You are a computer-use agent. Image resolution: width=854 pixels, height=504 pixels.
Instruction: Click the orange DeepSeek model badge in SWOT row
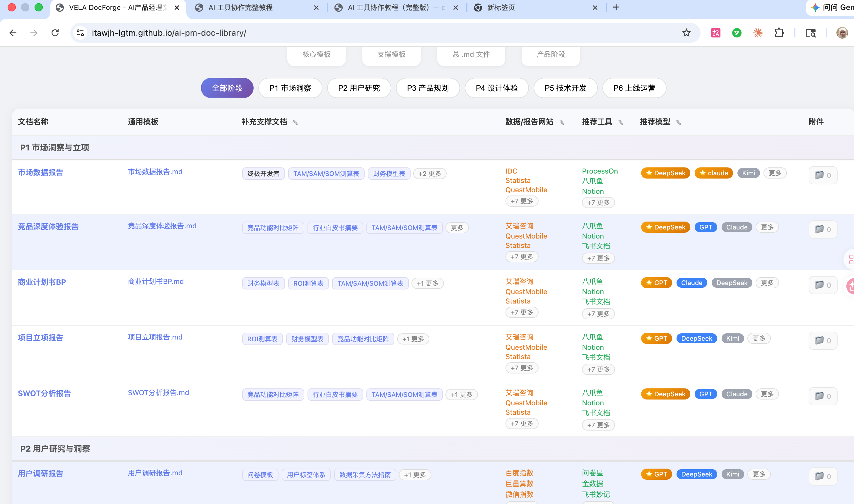point(665,394)
